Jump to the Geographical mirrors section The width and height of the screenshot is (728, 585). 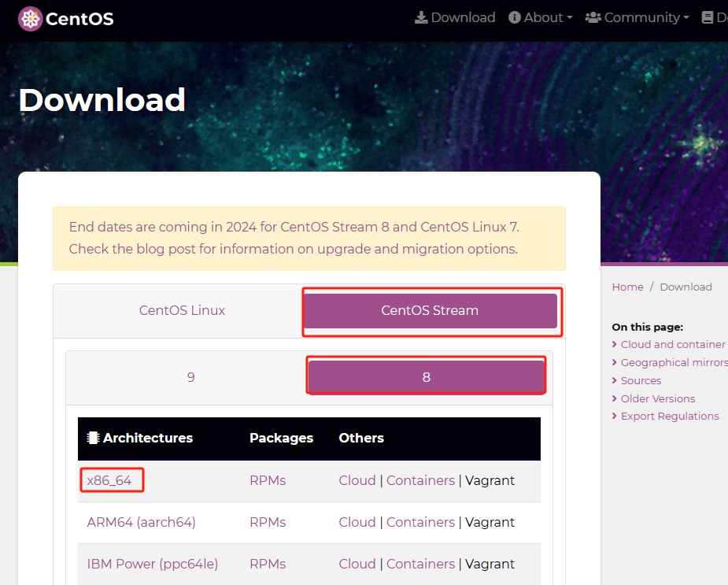coord(674,362)
